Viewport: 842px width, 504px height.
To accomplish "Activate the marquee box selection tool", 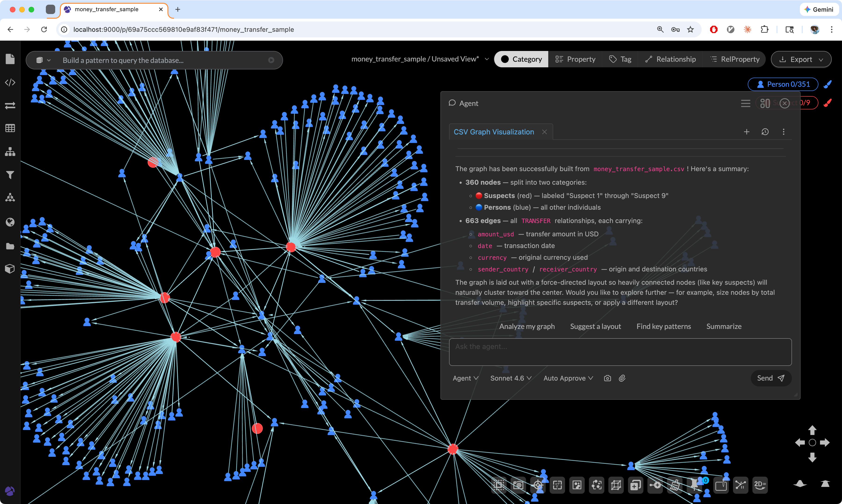I will pyautogui.click(x=499, y=485).
